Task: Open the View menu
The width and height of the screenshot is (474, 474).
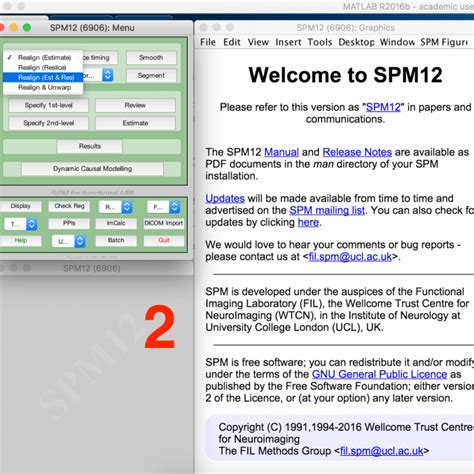Action: (x=258, y=42)
